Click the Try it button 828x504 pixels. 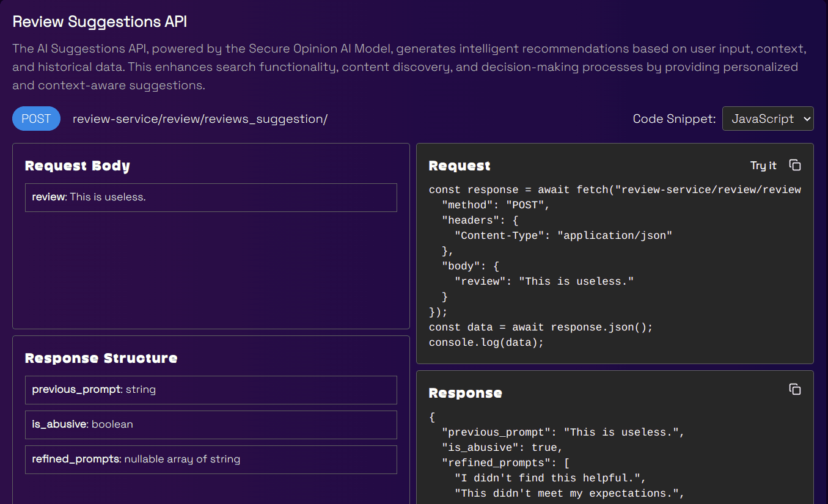pyautogui.click(x=763, y=166)
